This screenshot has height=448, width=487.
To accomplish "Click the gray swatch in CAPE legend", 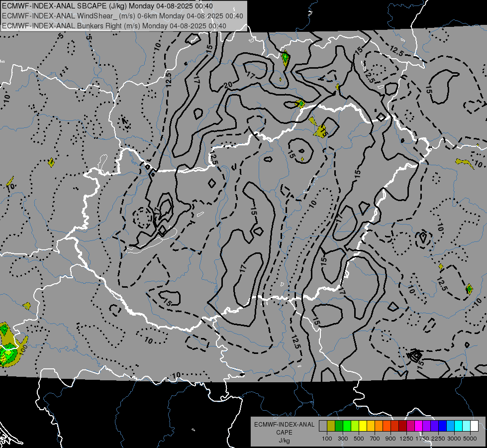I will [323, 426].
